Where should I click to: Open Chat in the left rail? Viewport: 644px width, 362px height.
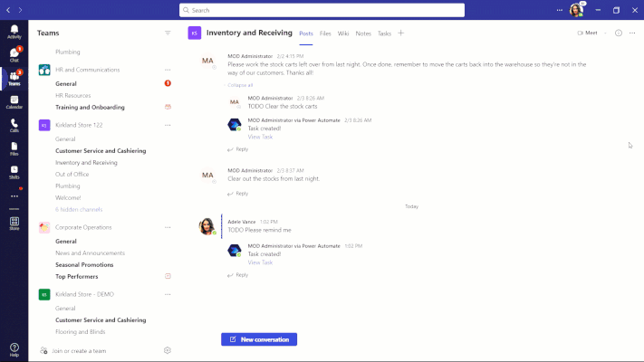[x=14, y=55]
